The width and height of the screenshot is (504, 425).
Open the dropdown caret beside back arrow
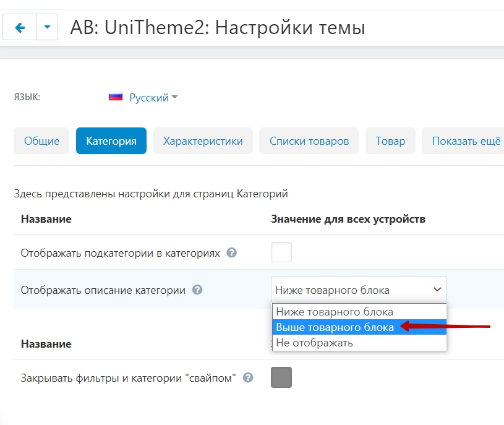click(48, 27)
